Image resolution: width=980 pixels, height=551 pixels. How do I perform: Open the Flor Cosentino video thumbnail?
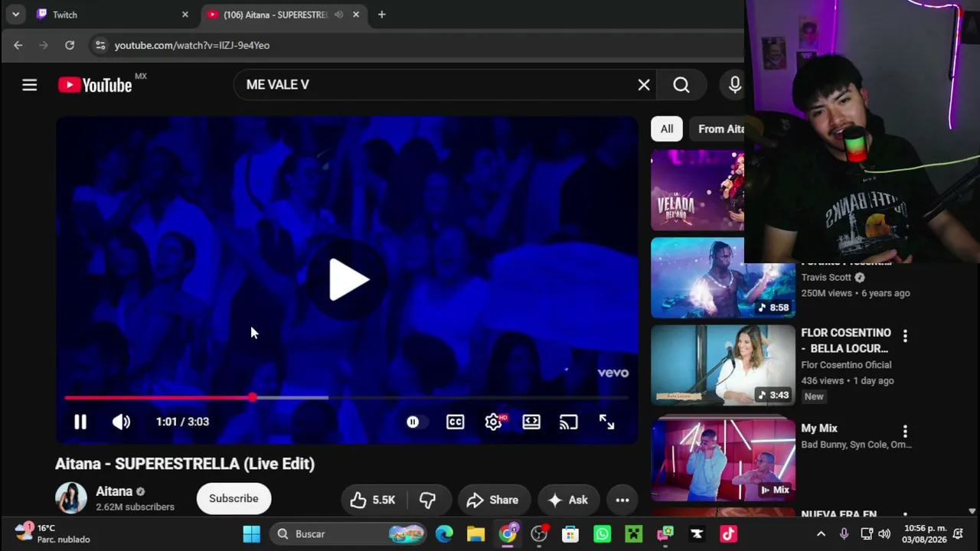point(723,365)
